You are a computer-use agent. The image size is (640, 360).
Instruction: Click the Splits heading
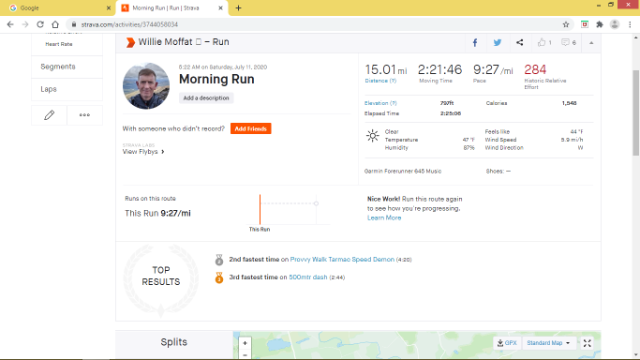174,342
